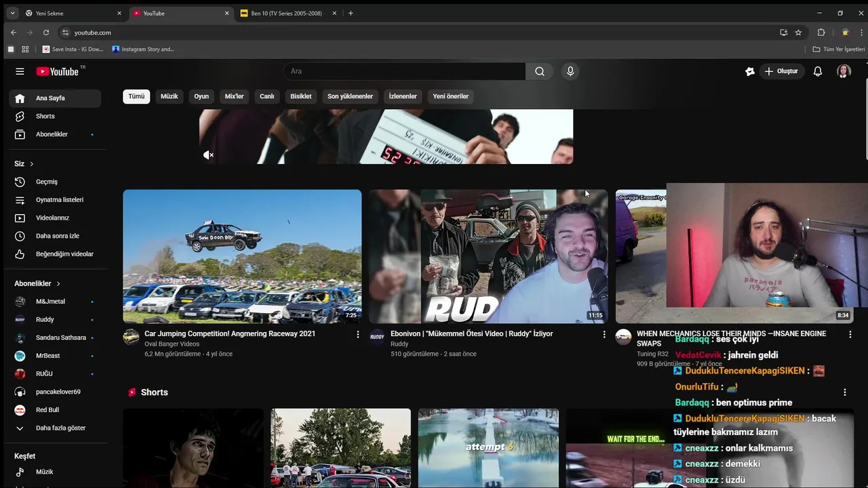Click the icon left of Oluştur

pyautogui.click(x=750, y=71)
